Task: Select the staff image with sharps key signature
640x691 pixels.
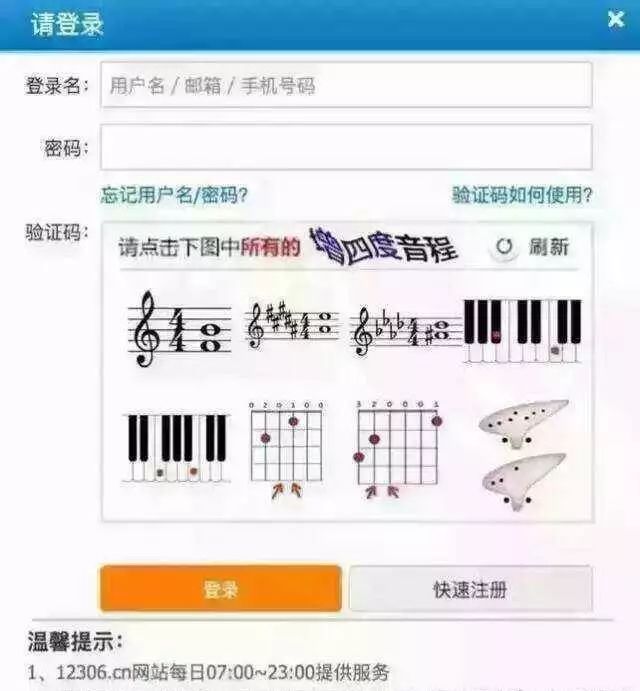Action: [x=292, y=325]
